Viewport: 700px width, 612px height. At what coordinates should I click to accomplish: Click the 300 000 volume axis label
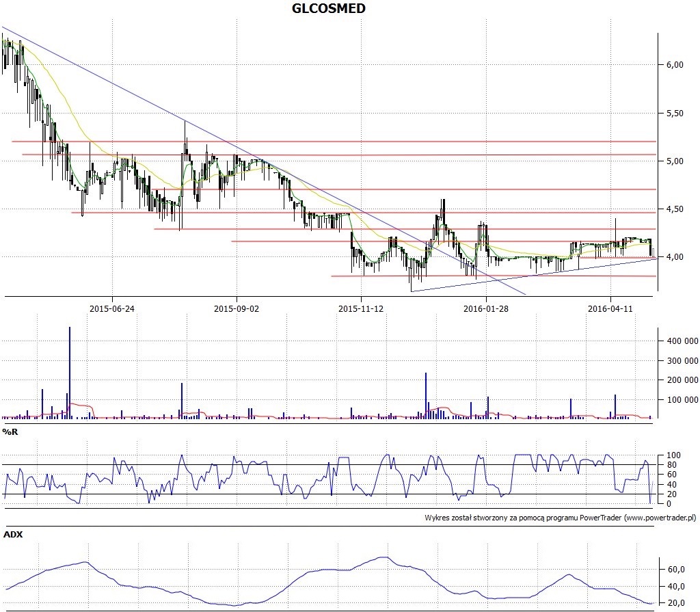tap(683, 360)
